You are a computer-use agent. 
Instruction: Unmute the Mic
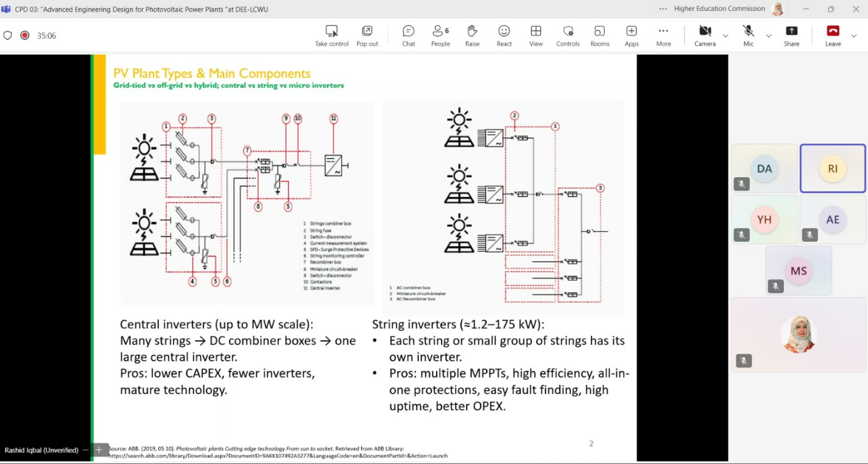748,35
